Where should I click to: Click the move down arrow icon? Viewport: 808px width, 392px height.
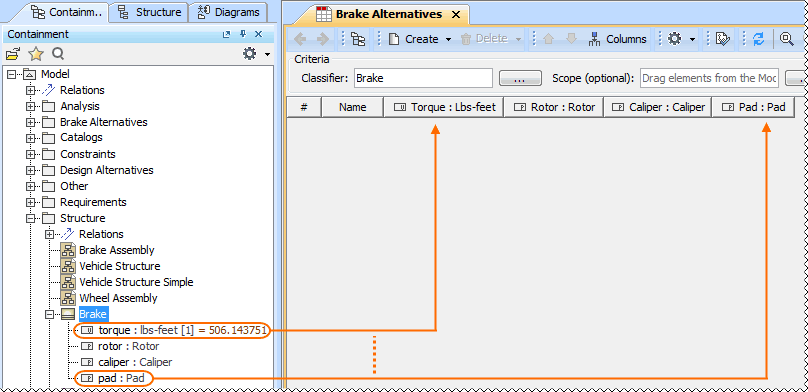[x=571, y=39]
